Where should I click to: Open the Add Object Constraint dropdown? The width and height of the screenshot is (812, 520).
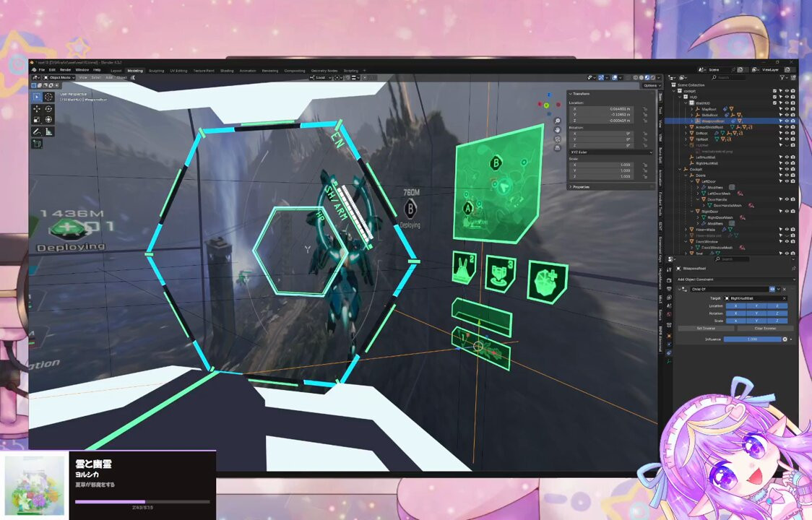click(x=736, y=279)
